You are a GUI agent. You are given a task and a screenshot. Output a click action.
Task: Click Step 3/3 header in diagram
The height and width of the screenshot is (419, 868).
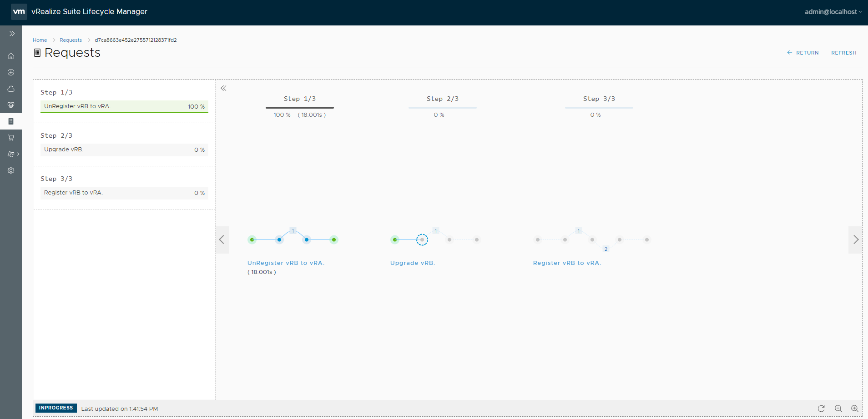pyautogui.click(x=599, y=99)
